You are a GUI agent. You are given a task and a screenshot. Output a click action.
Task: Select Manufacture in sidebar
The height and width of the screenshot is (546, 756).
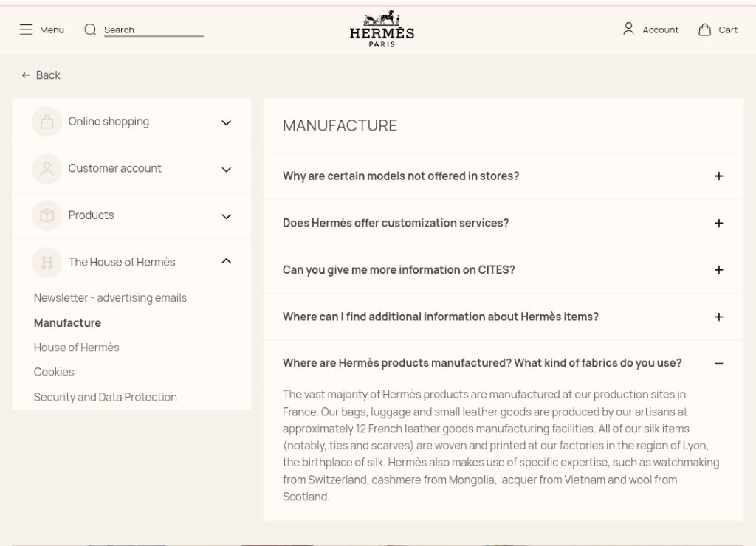click(67, 323)
